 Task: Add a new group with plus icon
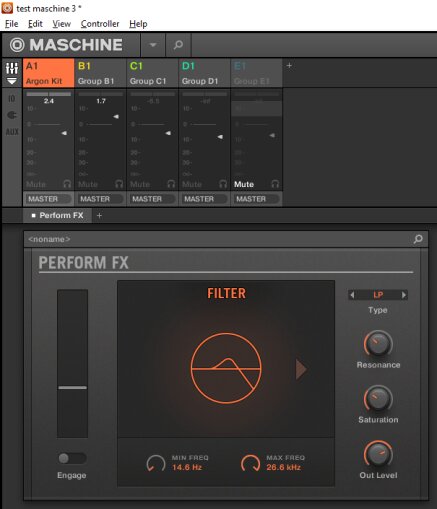point(289,66)
